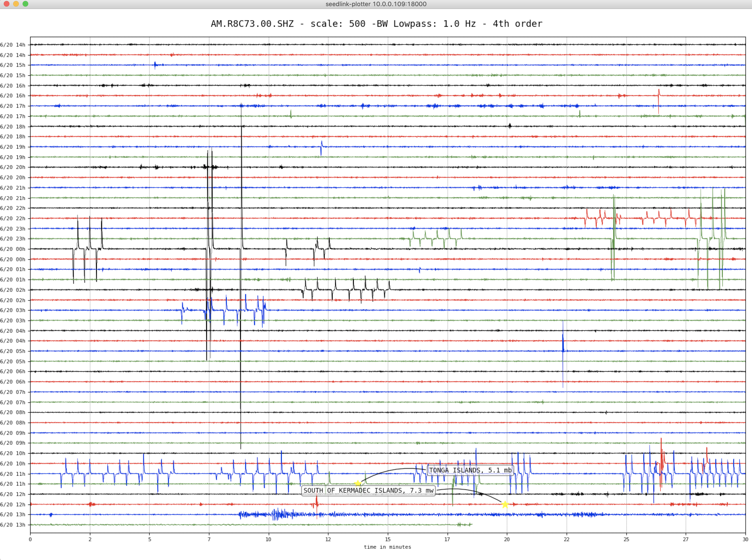Click the 6/20 17h label of the blue trace

(x=13, y=106)
